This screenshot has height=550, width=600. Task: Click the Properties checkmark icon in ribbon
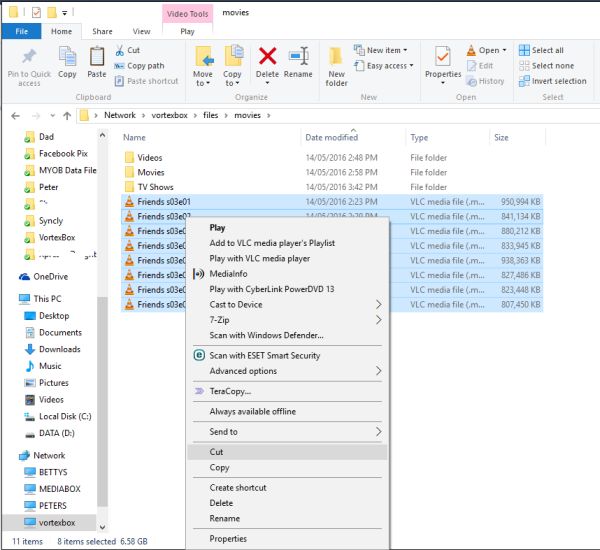click(x=443, y=57)
